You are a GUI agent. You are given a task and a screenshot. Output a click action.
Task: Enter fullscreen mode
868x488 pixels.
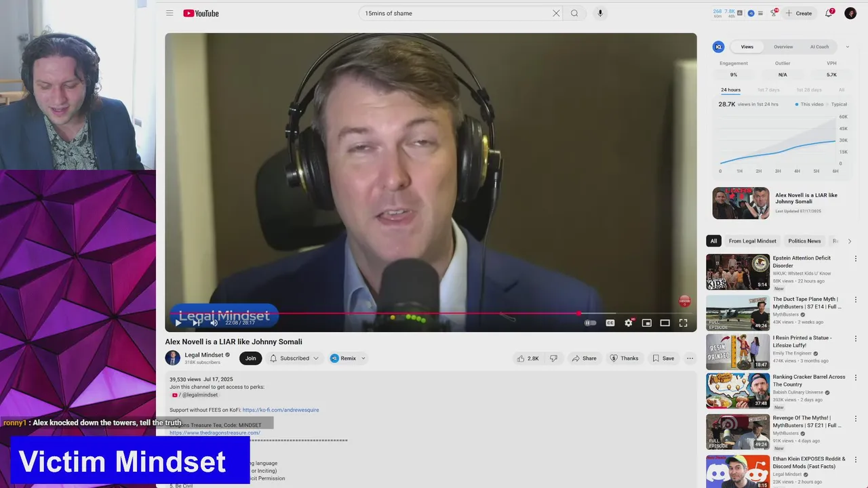pyautogui.click(x=684, y=323)
